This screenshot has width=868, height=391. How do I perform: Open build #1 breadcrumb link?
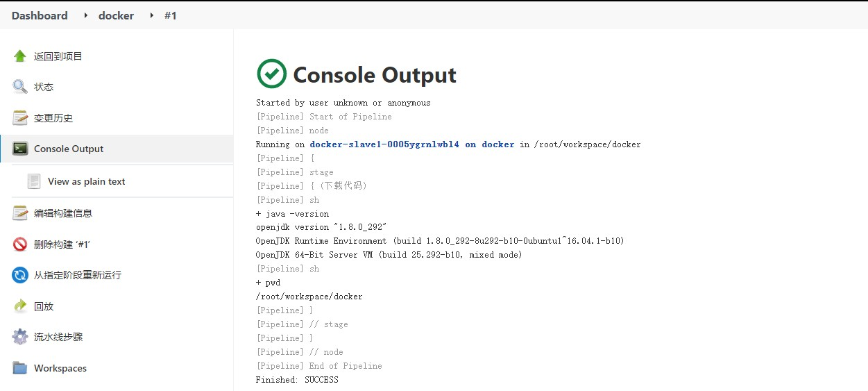[x=171, y=15]
